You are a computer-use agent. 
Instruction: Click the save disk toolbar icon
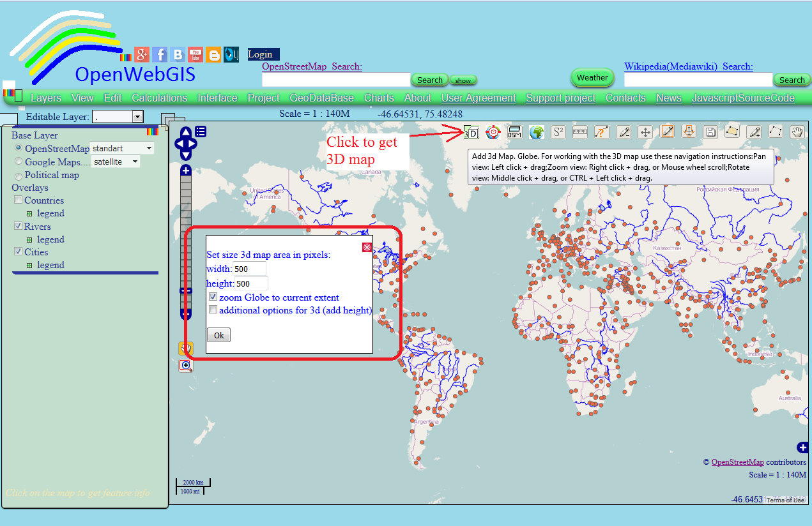pos(710,131)
